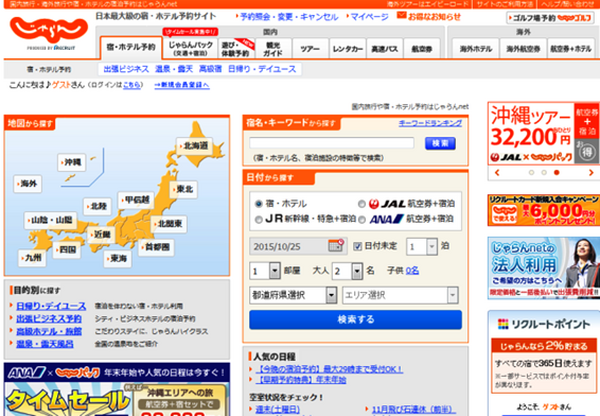Show next banner with the right arrow
The image size is (600, 416).
click(590, 173)
